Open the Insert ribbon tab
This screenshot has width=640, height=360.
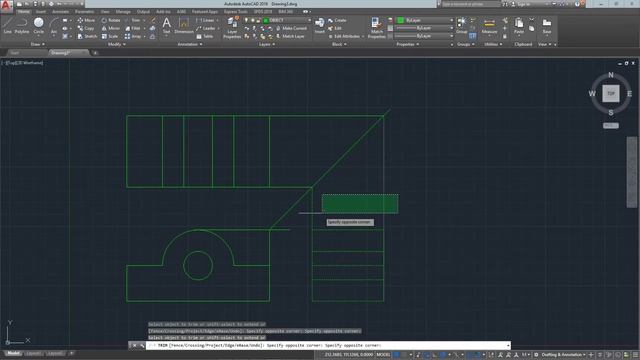41,12
